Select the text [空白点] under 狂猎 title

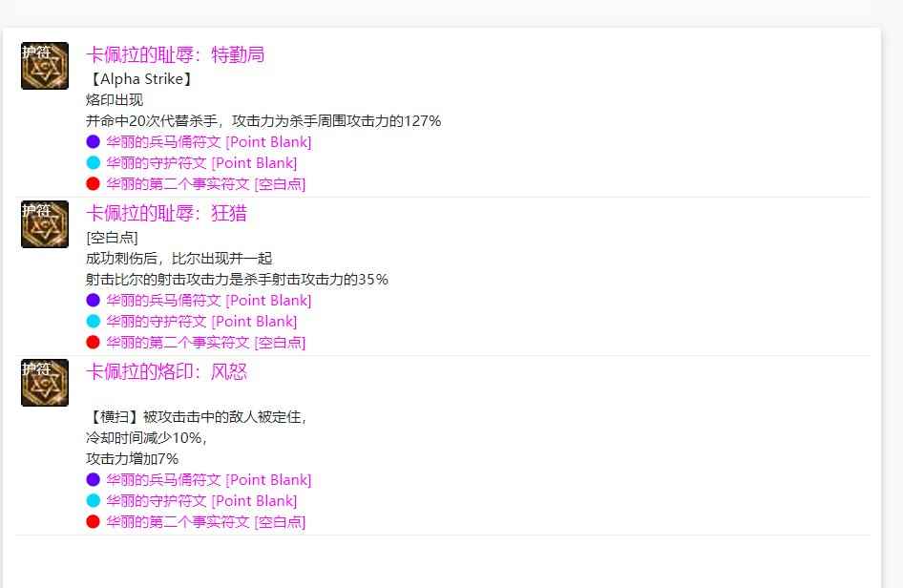click(x=112, y=238)
